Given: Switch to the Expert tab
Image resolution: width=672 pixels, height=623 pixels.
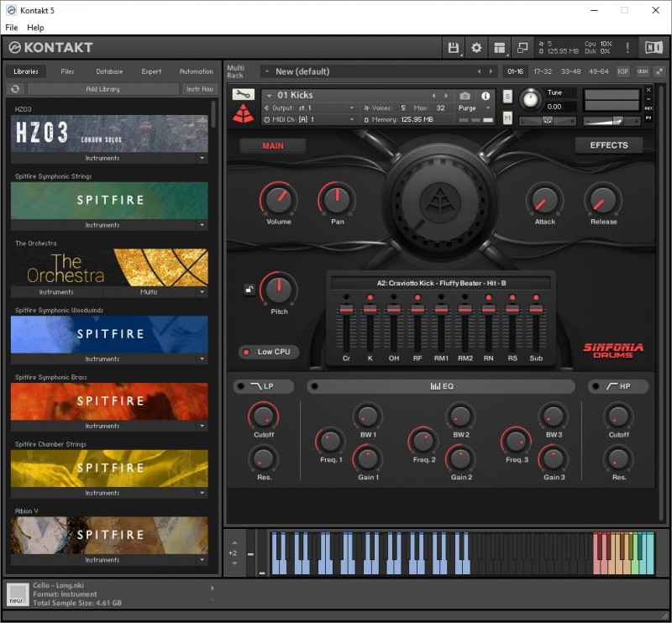Looking at the screenshot, I should tap(151, 71).
